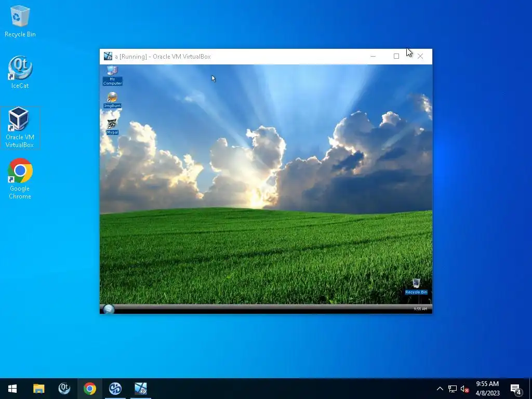This screenshot has height=399, width=532.
Task: Click the VirtualBox window title bar icon
Action: tap(108, 56)
